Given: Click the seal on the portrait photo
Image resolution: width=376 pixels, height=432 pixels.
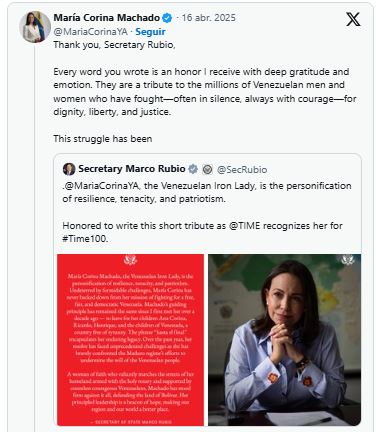Looking at the screenshot, I should click(348, 260).
